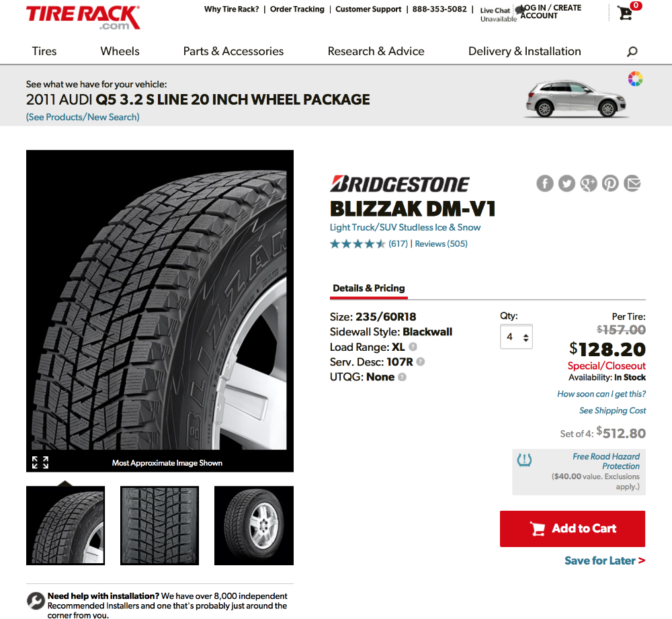The height and width of the screenshot is (619, 672).
Task: Open Load Range help question mark
Action: (x=413, y=347)
